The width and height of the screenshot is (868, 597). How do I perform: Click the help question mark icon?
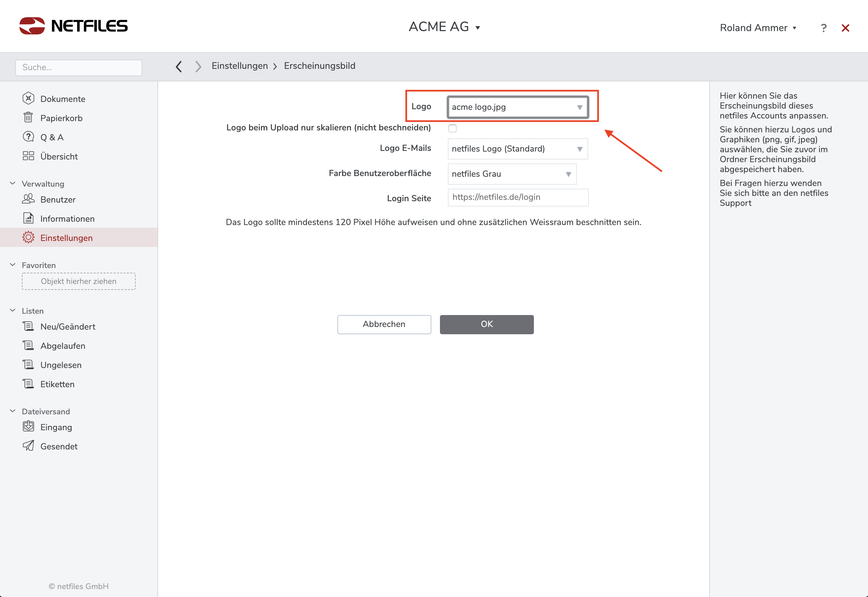click(824, 28)
